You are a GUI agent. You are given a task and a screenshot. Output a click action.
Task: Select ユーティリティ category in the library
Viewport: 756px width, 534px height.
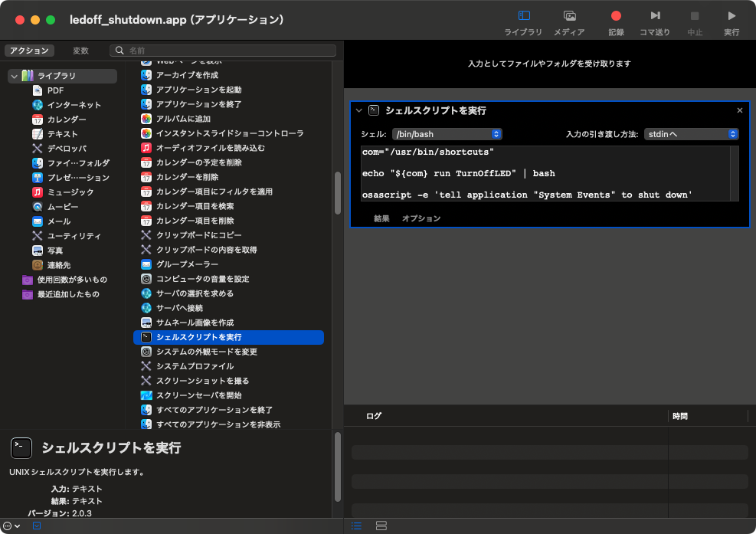(x=74, y=236)
